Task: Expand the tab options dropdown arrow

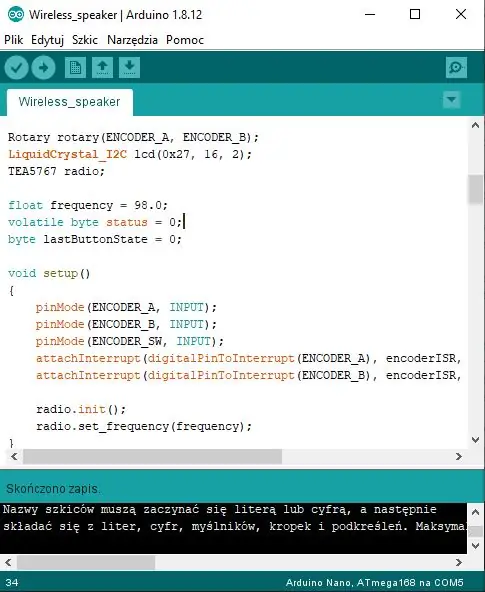Action: (x=451, y=100)
